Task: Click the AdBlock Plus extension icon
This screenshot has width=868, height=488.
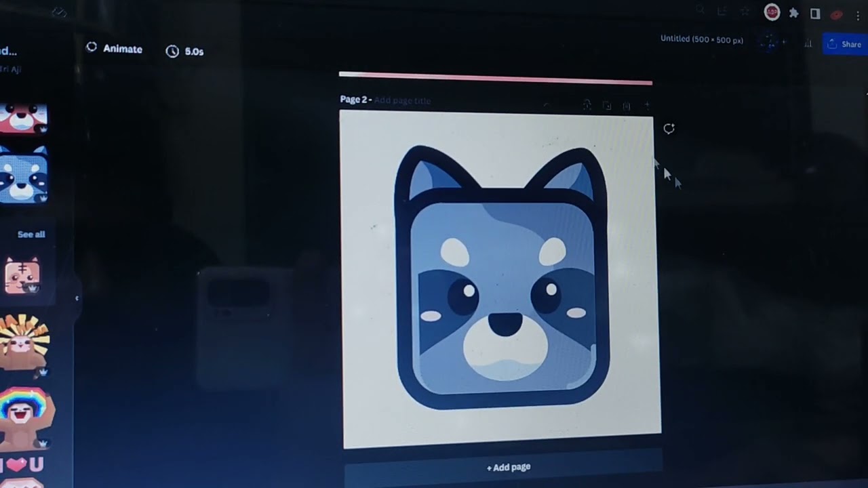Action: pyautogui.click(x=772, y=12)
